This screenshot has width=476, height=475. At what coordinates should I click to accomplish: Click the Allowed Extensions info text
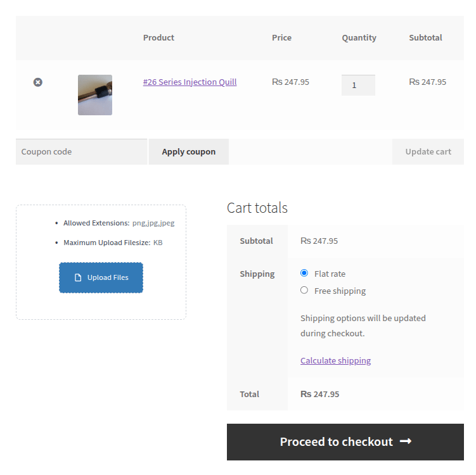(x=119, y=223)
